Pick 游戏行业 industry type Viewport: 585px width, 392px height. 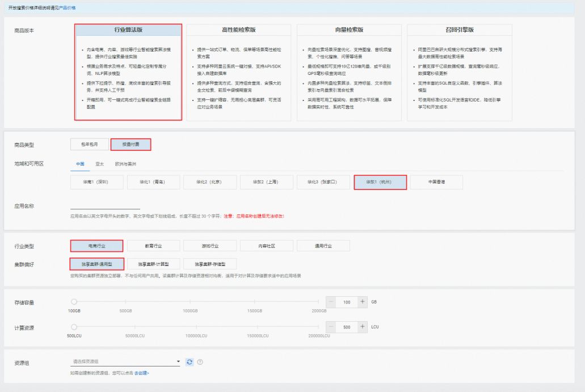click(x=210, y=246)
